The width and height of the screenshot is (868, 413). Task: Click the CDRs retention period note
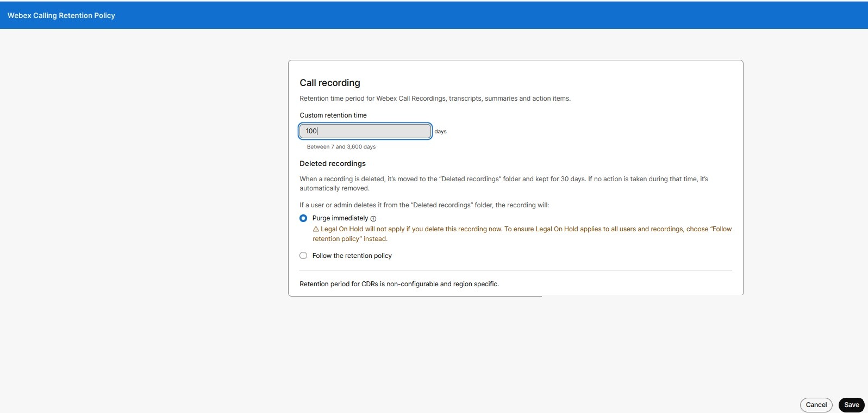point(399,284)
